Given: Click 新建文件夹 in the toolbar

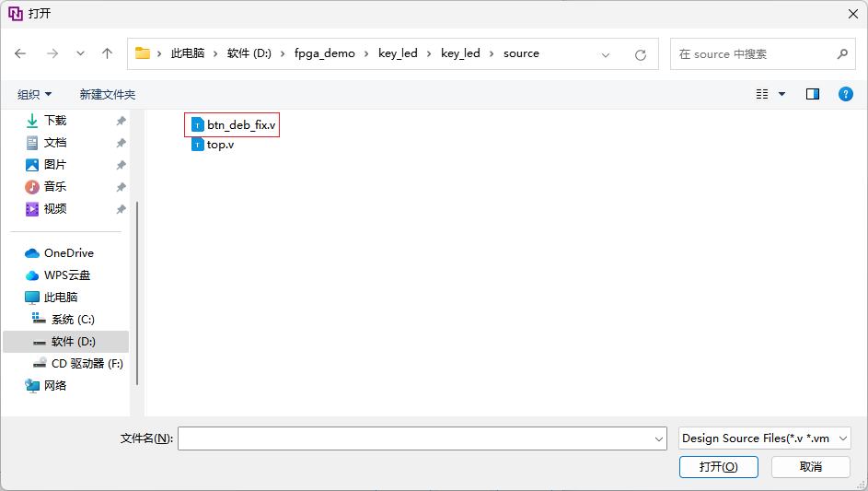Looking at the screenshot, I should pyautogui.click(x=107, y=94).
